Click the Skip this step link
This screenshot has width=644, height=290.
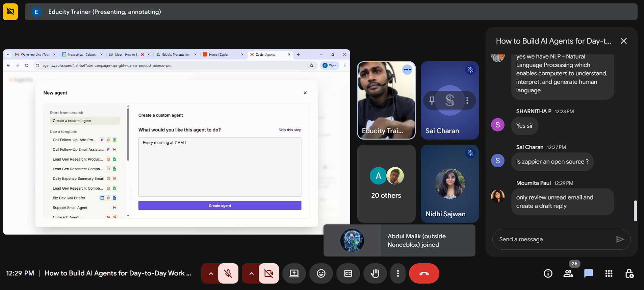(290, 130)
